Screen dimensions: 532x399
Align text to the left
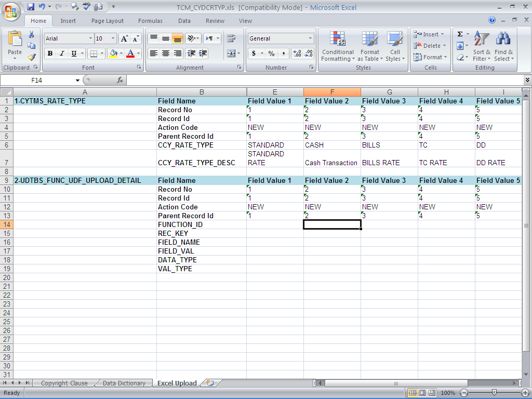click(x=154, y=54)
